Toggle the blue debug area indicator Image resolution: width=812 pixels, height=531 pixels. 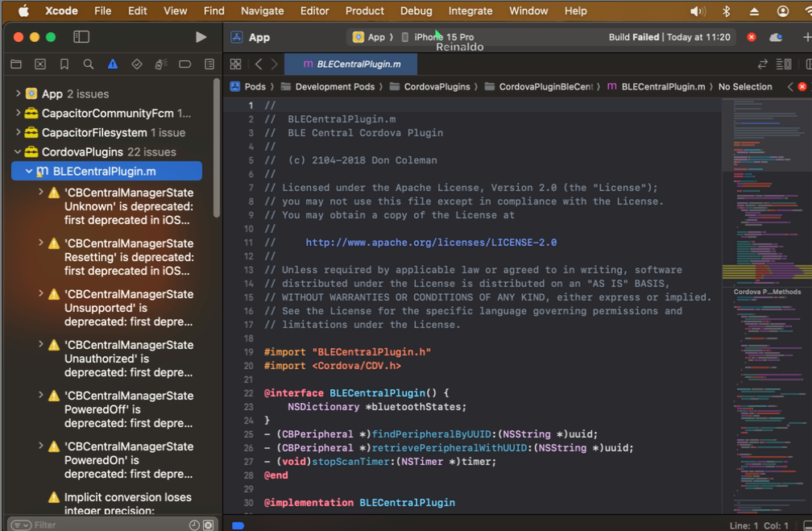click(238, 525)
